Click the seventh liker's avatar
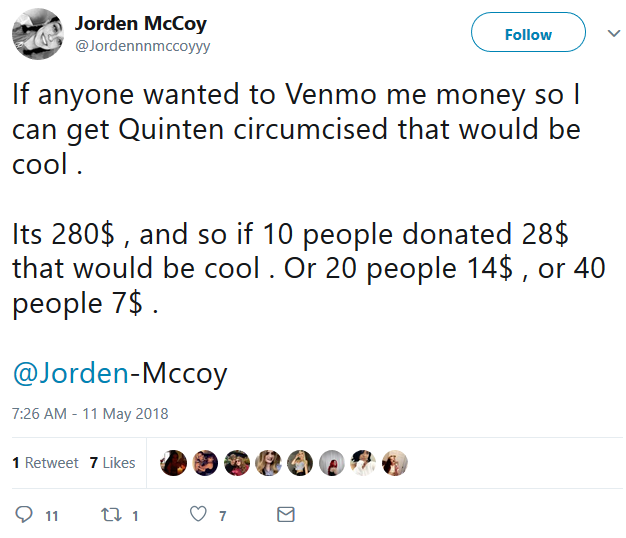 [363, 463]
